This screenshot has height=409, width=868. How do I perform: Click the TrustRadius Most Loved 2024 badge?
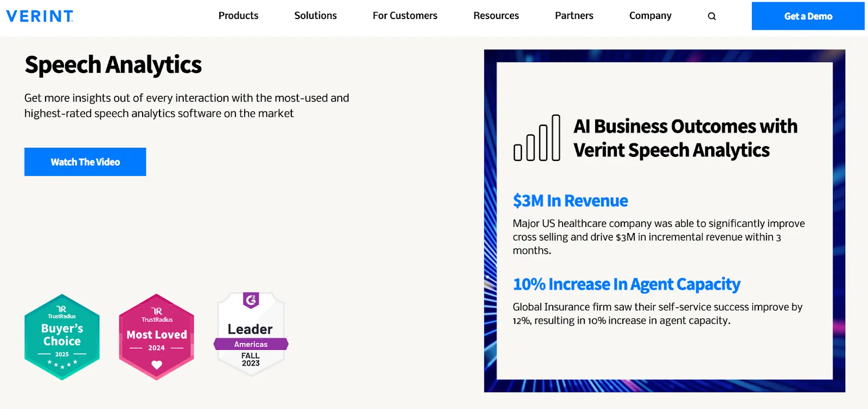(157, 337)
